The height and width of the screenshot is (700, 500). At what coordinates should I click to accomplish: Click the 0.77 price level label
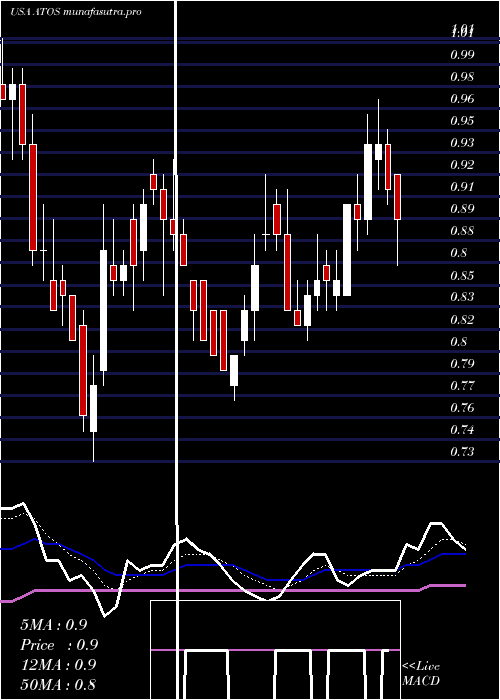[462, 386]
